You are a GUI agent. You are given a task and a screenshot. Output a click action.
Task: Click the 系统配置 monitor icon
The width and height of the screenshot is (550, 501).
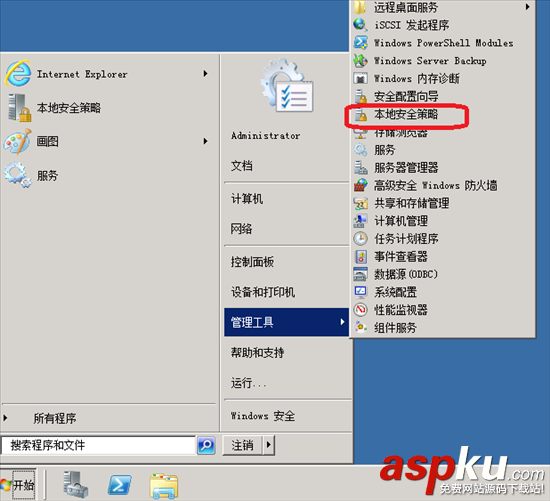[x=361, y=292]
